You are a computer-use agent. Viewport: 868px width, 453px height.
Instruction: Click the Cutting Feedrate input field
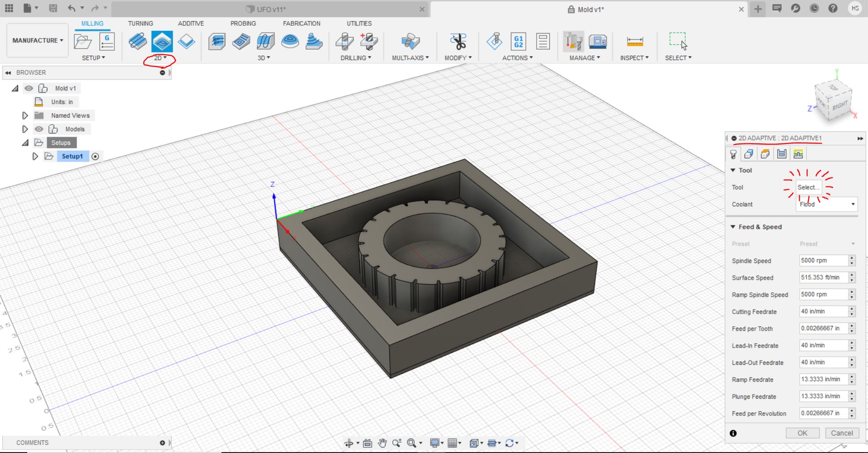823,311
